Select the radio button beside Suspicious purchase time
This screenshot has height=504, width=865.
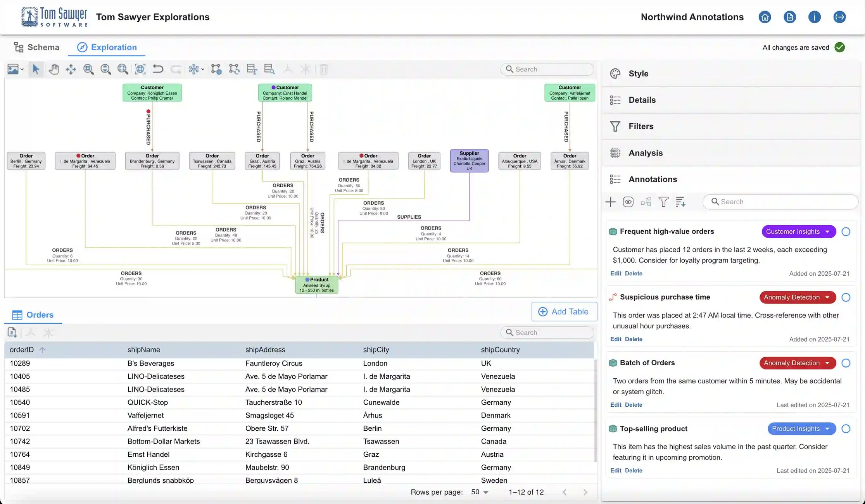pyautogui.click(x=846, y=297)
